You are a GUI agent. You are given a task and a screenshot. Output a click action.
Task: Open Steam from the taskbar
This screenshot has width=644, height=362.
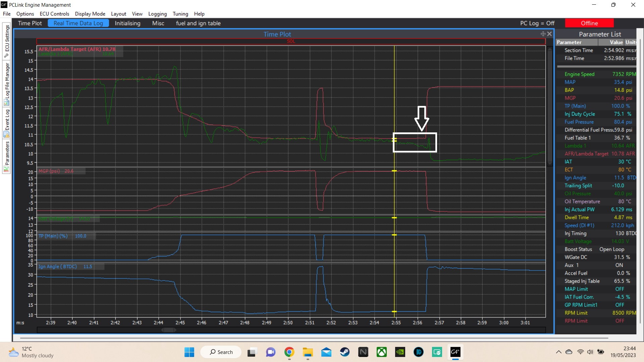pos(344,352)
